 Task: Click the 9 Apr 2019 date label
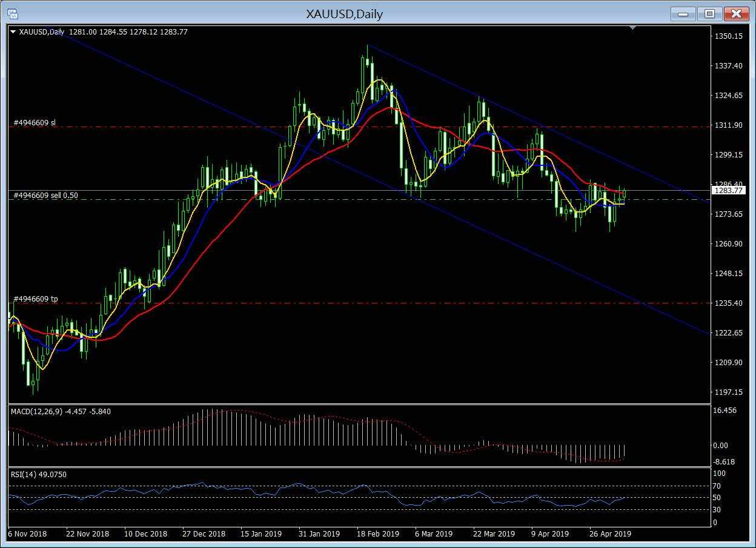click(550, 534)
